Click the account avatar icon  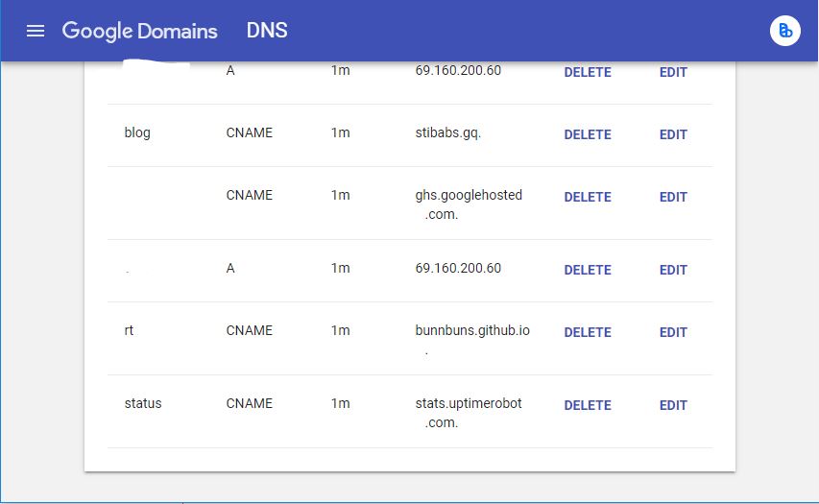point(784,31)
